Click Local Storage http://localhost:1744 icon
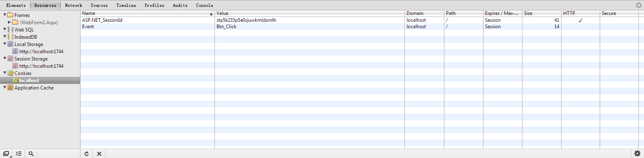 tap(15, 51)
